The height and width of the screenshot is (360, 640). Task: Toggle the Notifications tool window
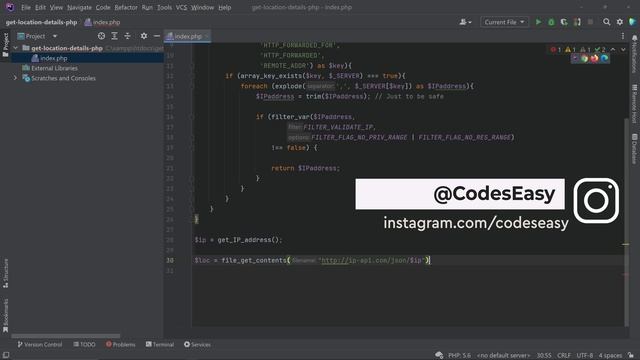[634, 54]
